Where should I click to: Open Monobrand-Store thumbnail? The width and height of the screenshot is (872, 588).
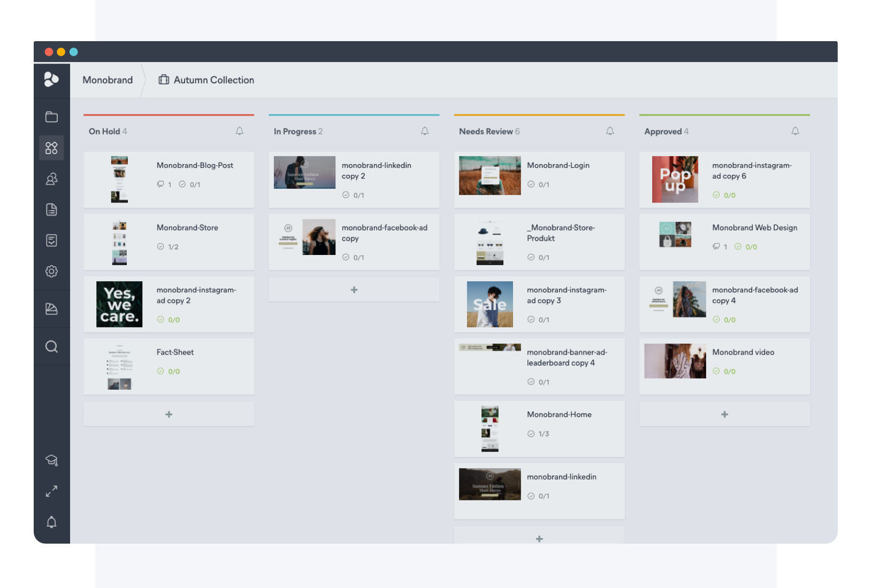[119, 242]
